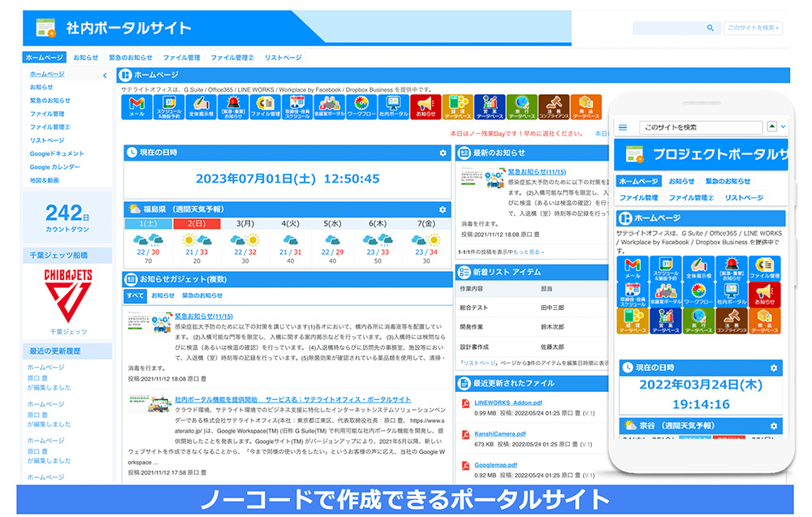The width and height of the screenshot is (812, 517).
Task: Open スケジュール&施設予約 calendar icon in desktop view
Action: [x=169, y=107]
